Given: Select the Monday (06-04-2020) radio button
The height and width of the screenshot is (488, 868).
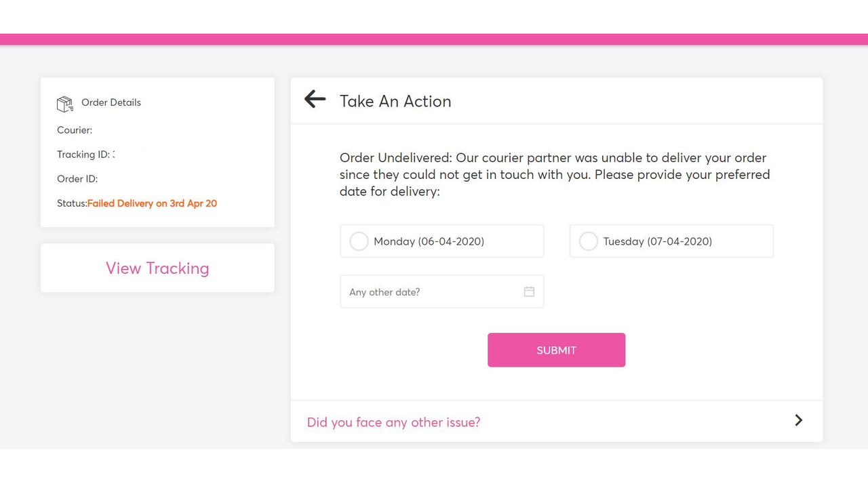Looking at the screenshot, I should click(359, 241).
